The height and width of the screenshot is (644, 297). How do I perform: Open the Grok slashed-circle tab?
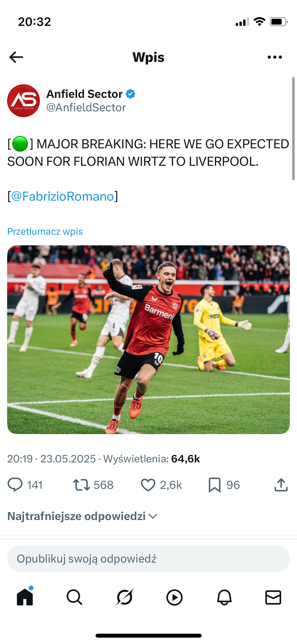tap(124, 597)
